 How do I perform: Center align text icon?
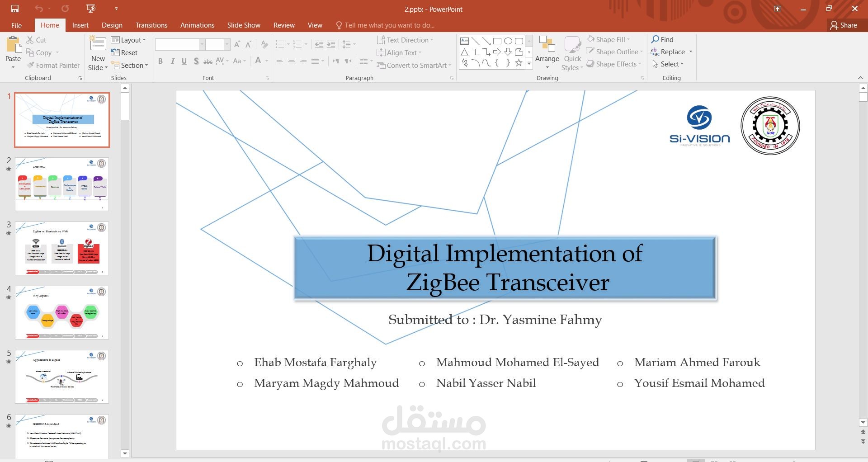tap(292, 61)
